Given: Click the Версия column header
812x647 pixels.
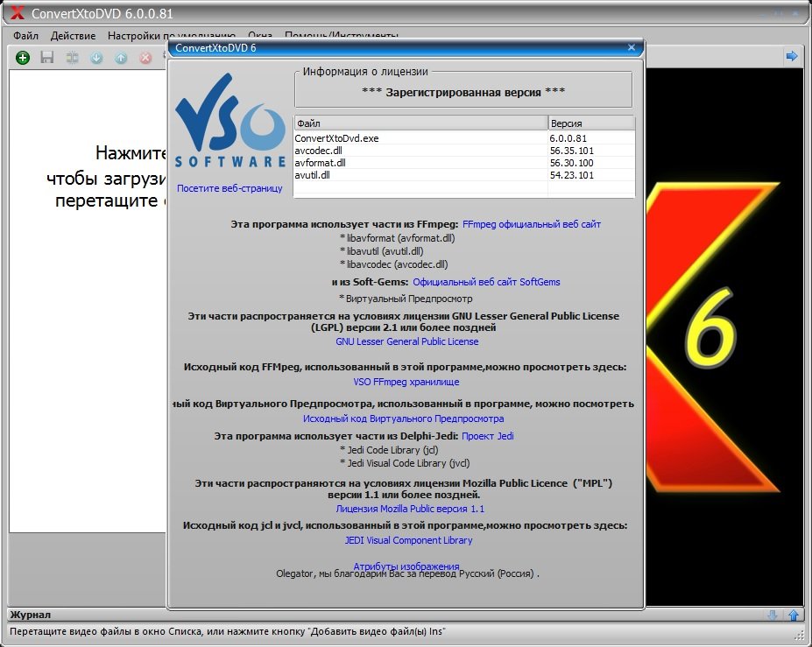Looking at the screenshot, I should 592,123.
